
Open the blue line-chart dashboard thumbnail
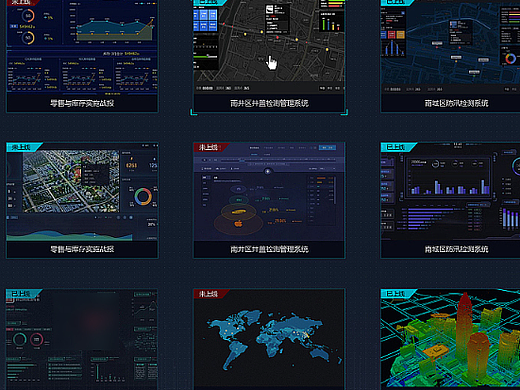82,47
